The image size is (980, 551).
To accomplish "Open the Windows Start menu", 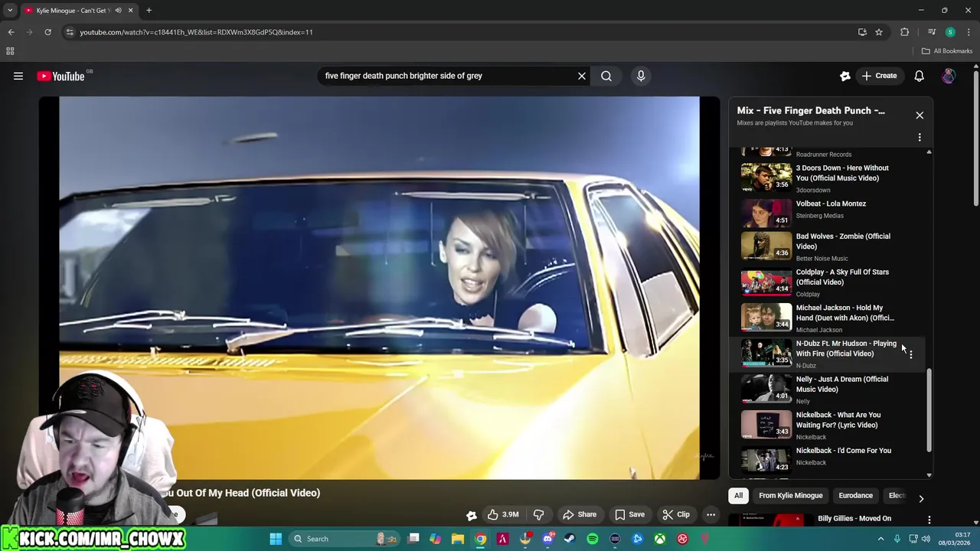I will [x=276, y=539].
